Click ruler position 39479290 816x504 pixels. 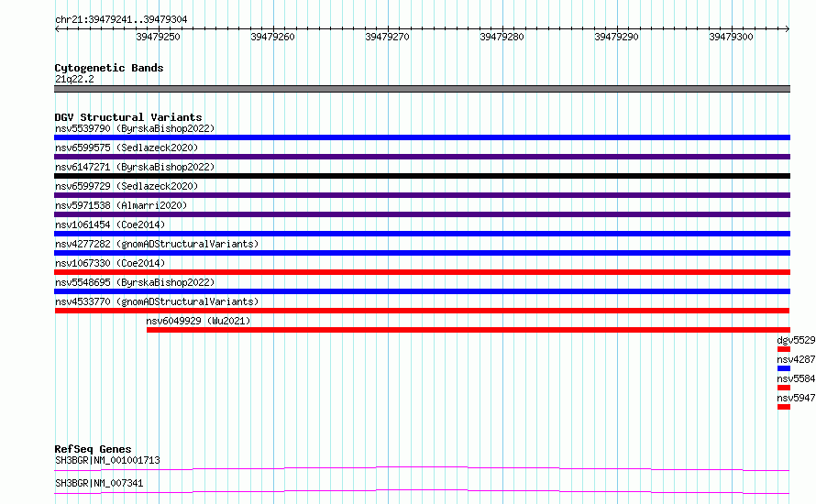617,37
